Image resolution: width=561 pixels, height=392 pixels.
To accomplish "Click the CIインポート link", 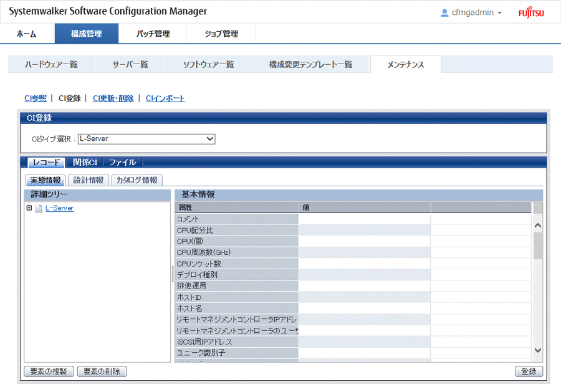I will click(165, 98).
